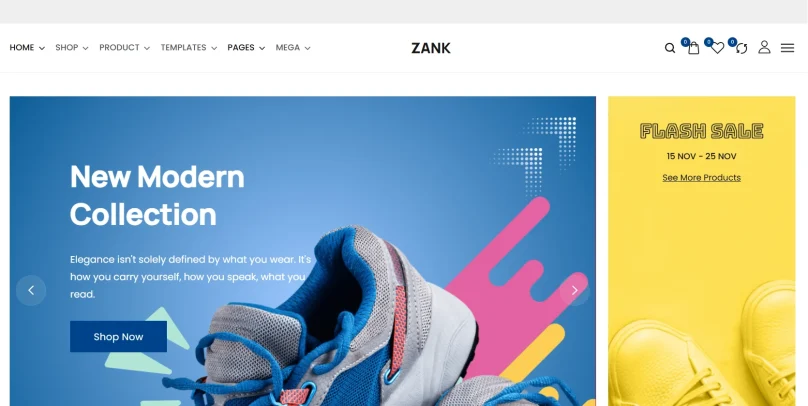Open the wishlist heart icon
Viewport: 808px width, 406px height.
point(717,48)
